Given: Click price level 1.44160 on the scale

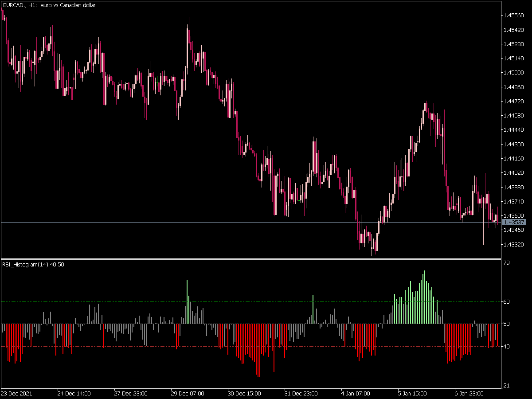Looking at the screenshot, I should (x=514, y=158).
